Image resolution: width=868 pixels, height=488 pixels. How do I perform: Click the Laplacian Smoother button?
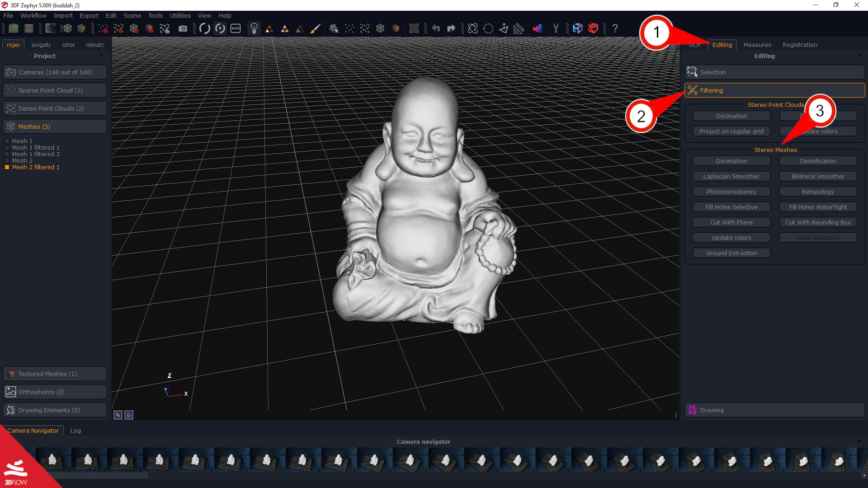(x=731, y=176)
